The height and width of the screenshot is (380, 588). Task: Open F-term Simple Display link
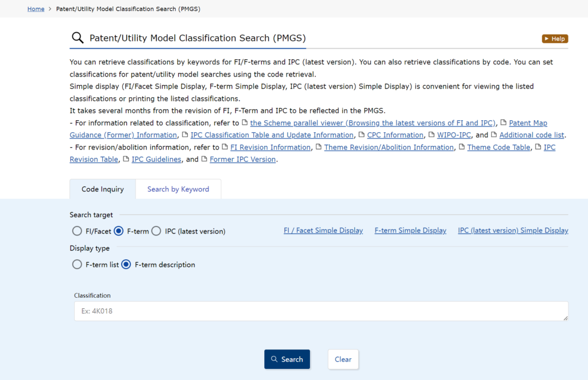pos(410,231)
